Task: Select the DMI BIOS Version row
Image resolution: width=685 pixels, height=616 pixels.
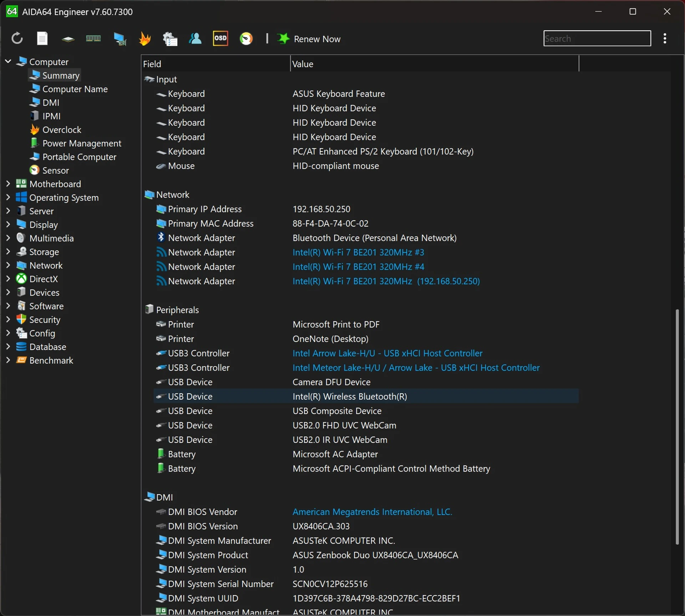Action: (366, 526)
